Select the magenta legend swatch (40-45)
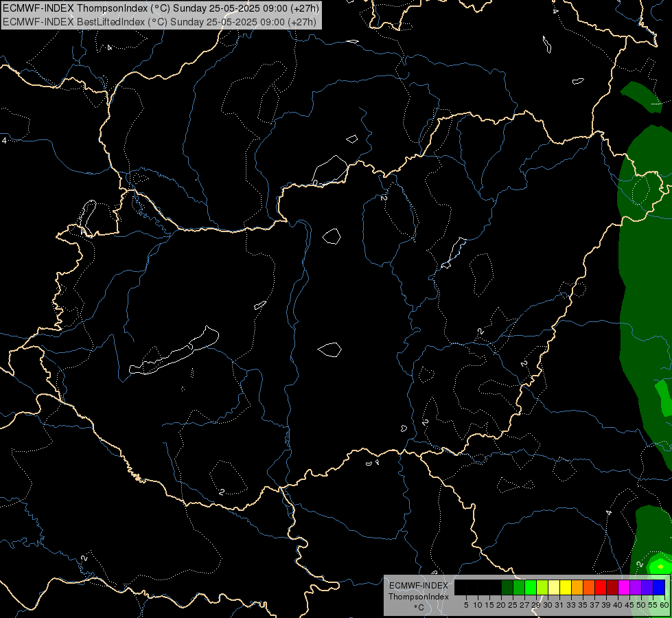The width and height of the screenshot is (672, 618). pyautogui.click(x=623, y=587)
